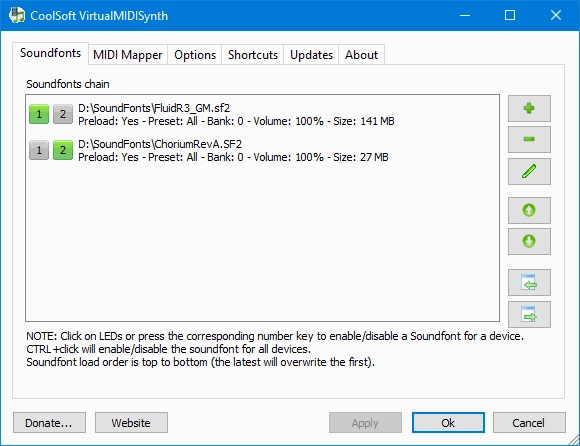Open the Website button
The image size is (580, 446).
coord(131,423)
